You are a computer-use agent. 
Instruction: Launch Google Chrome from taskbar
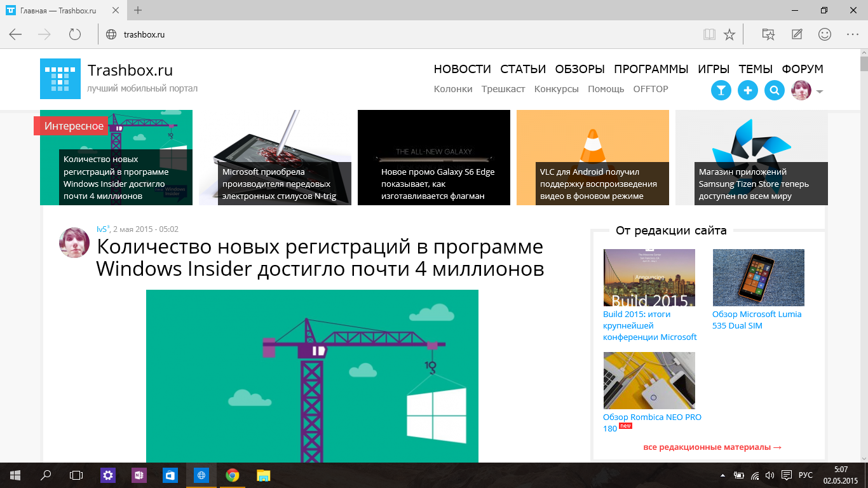click(x=233, y=475)
